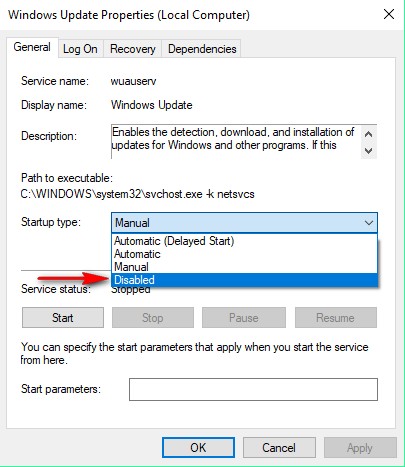Viewport: 405px width, 467px height.
Task: Go to the General tab
Action: 32,47
